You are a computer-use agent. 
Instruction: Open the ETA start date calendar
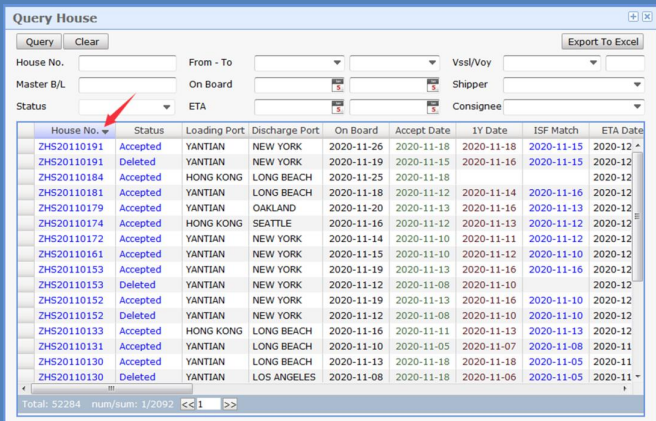338,107
